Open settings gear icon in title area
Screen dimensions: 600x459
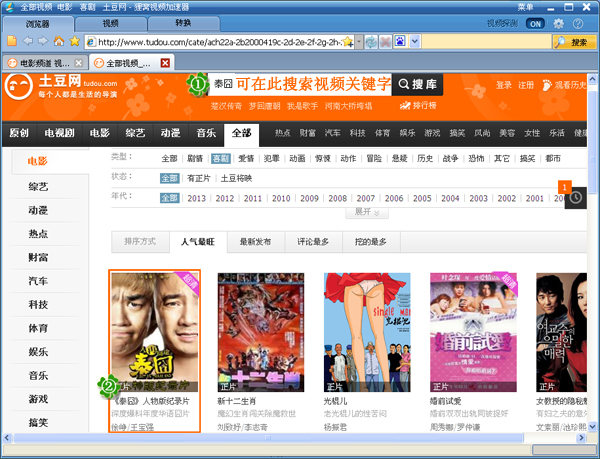558,24
